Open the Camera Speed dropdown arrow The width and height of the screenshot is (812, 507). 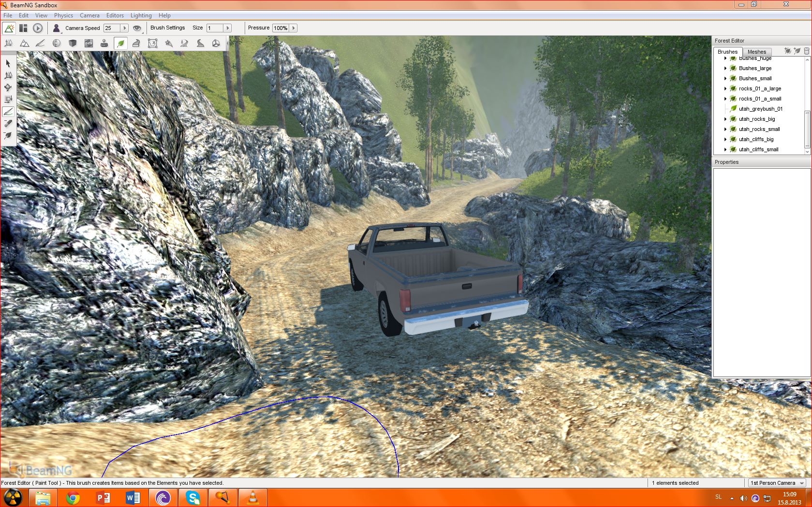124,28
